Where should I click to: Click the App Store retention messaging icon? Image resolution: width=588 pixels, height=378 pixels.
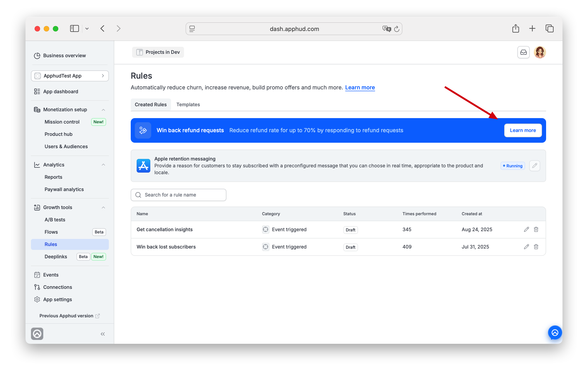tap(143, 166)
